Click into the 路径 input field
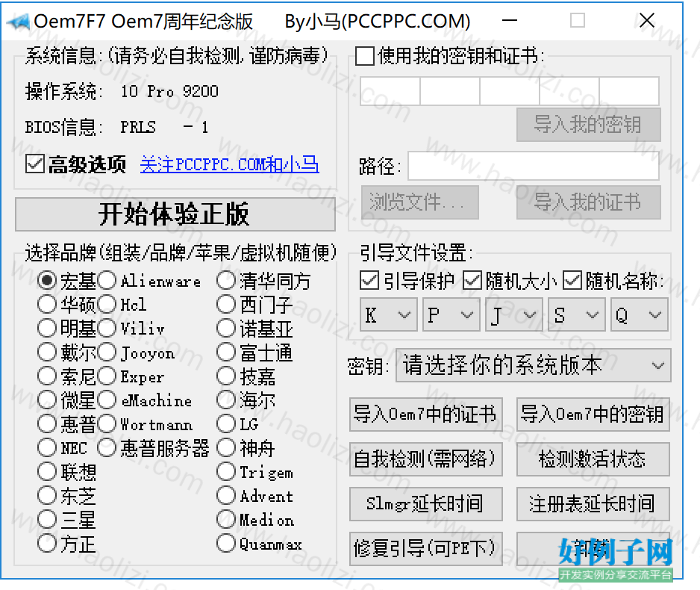This screenshot has height=590, width=700. click(x=534, y=166)
